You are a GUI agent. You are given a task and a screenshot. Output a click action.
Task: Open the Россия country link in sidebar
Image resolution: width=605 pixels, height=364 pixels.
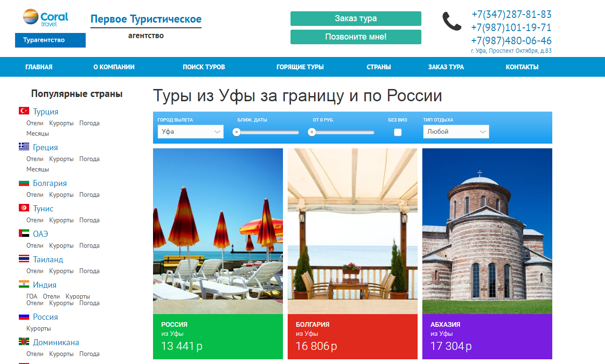(45, 317)
